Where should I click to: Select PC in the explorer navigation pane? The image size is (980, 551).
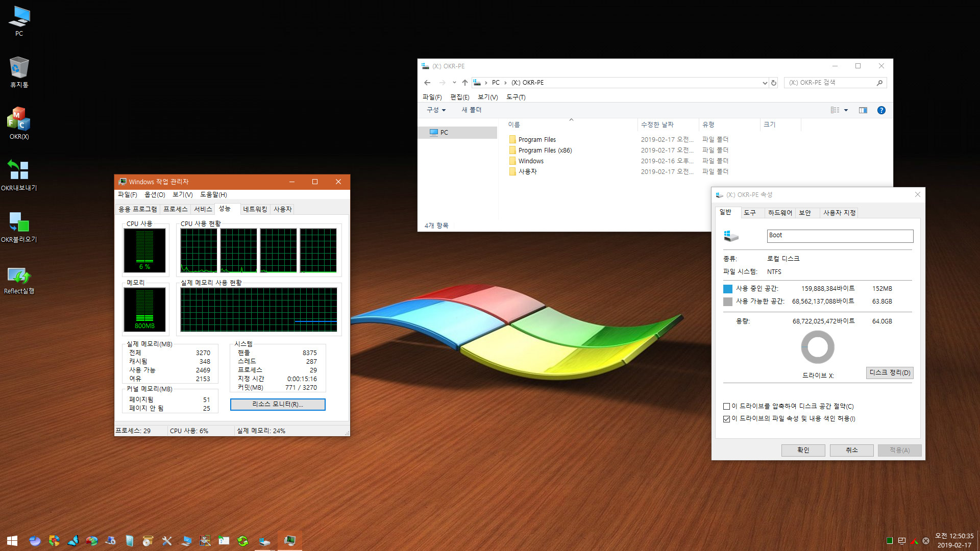(457, 133)
